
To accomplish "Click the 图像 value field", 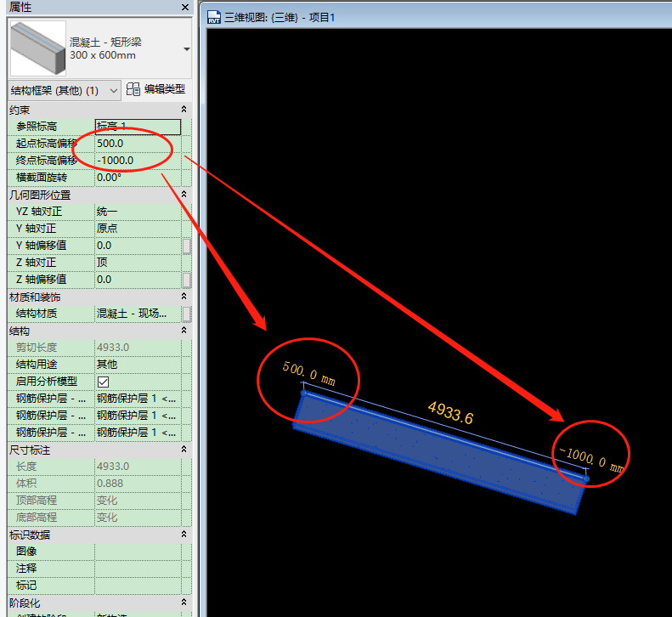I will [x=138, y=552].
